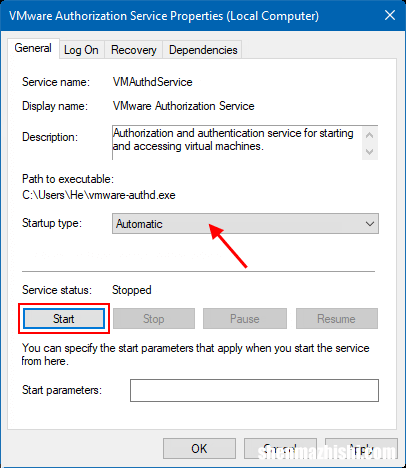Click the description scroll up arrow
406x468 pixels.
click(x=369, y=135)
